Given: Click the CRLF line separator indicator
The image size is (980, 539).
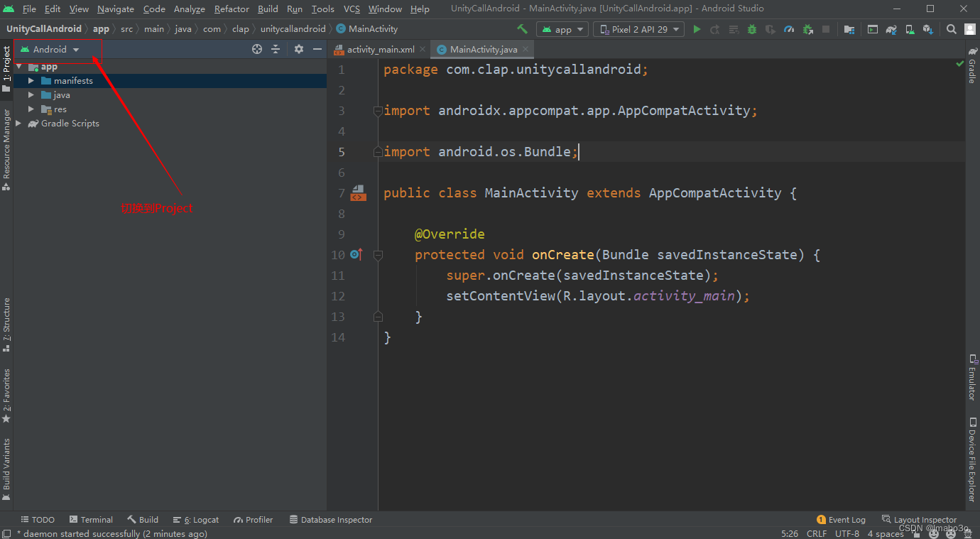Looking at the screenshot, I should (817, 533).
